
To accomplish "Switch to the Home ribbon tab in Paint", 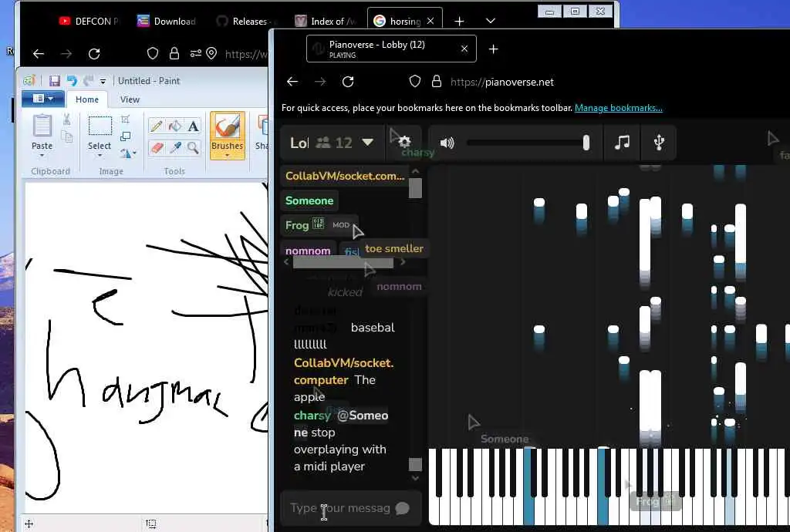I will (87, 99).
